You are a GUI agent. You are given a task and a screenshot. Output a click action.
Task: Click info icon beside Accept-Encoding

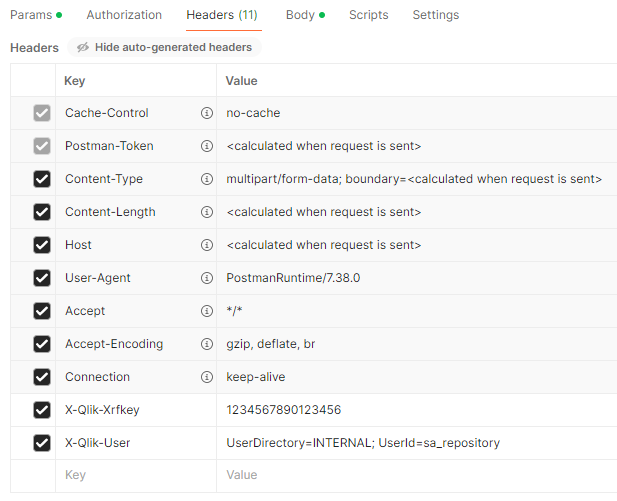click(x=207, y=344)
